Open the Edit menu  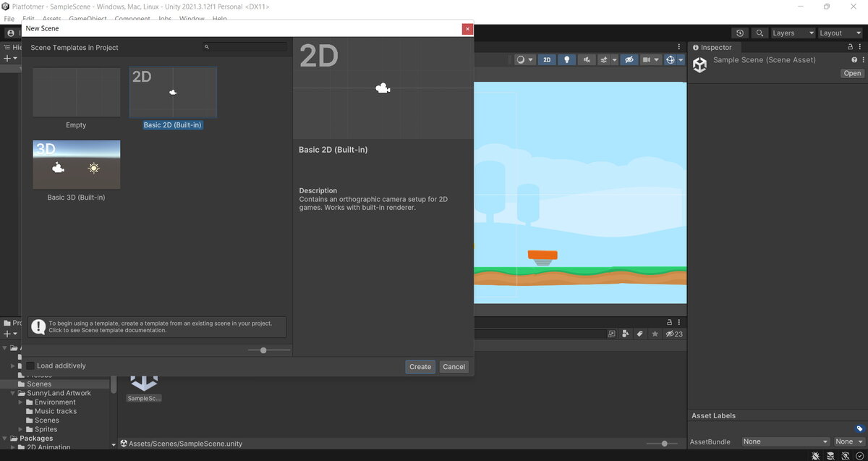[28, 18]
